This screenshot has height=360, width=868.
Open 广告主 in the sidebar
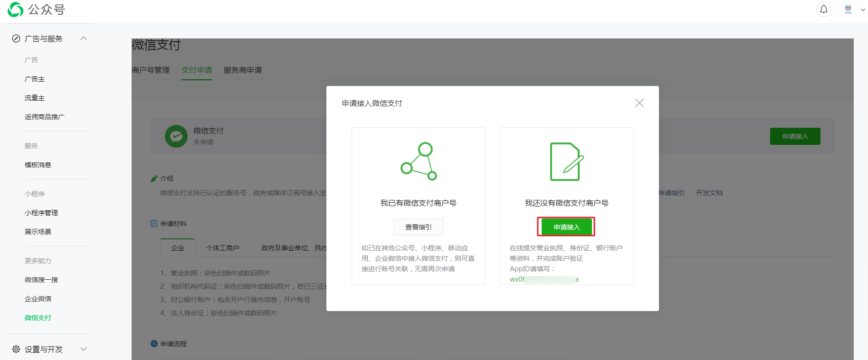coord(35,79)
